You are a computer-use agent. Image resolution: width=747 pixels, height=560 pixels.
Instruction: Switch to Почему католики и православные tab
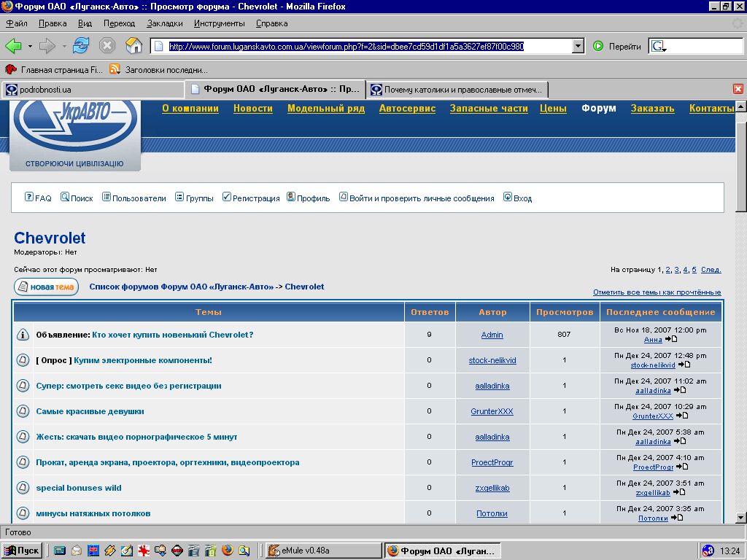tap(458, 90)
